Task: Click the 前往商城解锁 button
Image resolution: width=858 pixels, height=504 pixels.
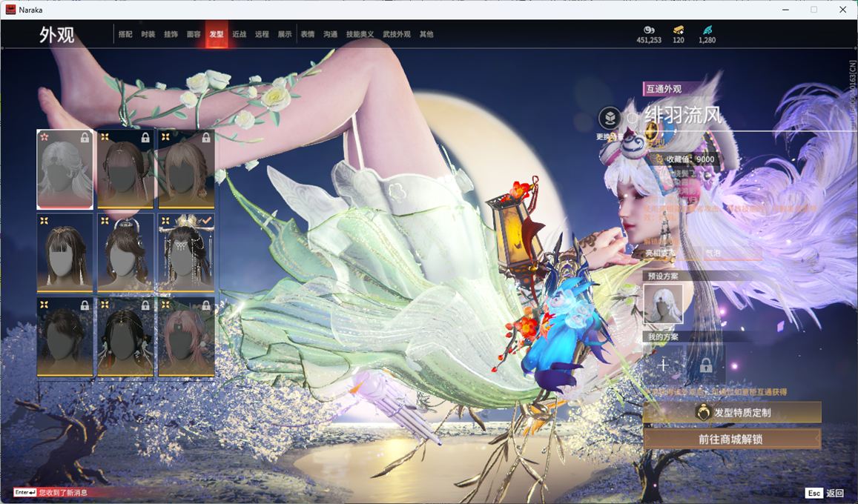Action: (x=732, y=439)
